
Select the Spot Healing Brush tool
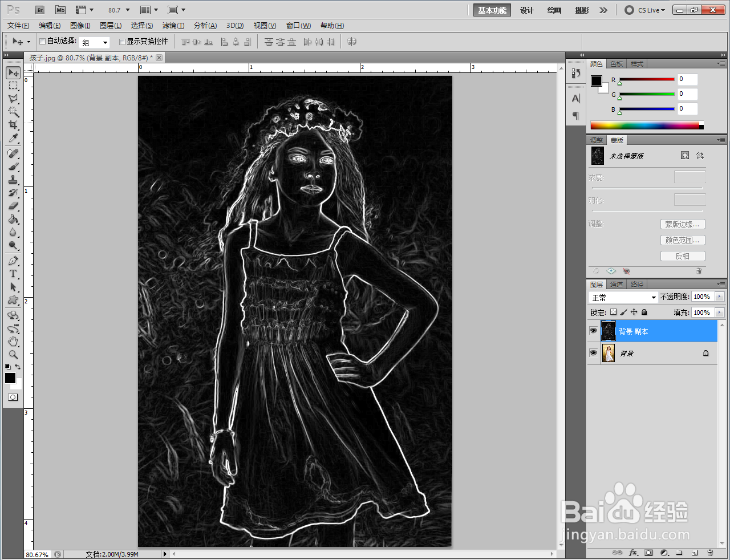13,154
